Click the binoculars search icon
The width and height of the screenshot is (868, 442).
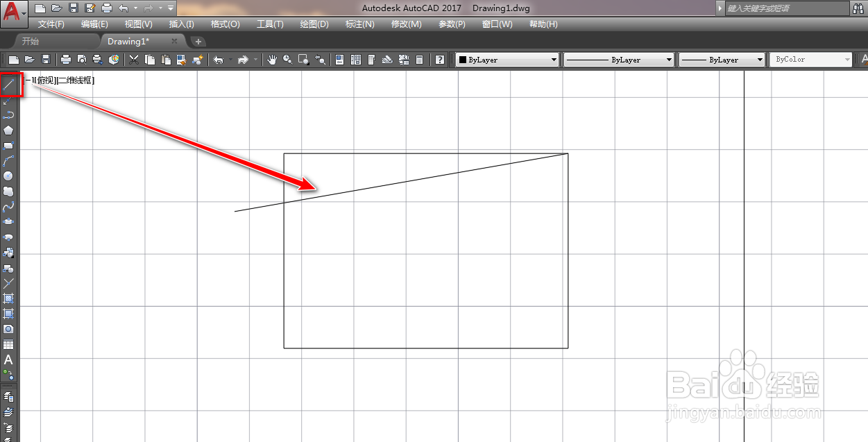[859, 8]
